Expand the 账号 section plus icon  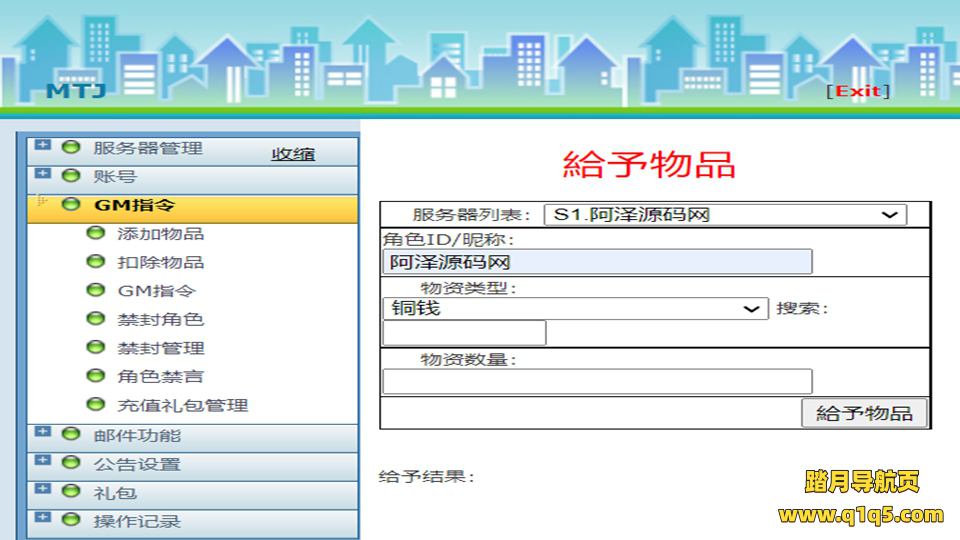point(42,174)
